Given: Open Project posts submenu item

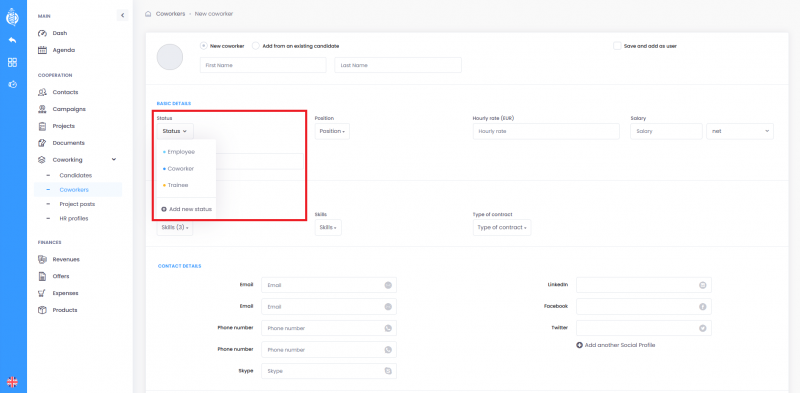Looking at the screenshot, I should pyautogui.click(x=78, y=204).
